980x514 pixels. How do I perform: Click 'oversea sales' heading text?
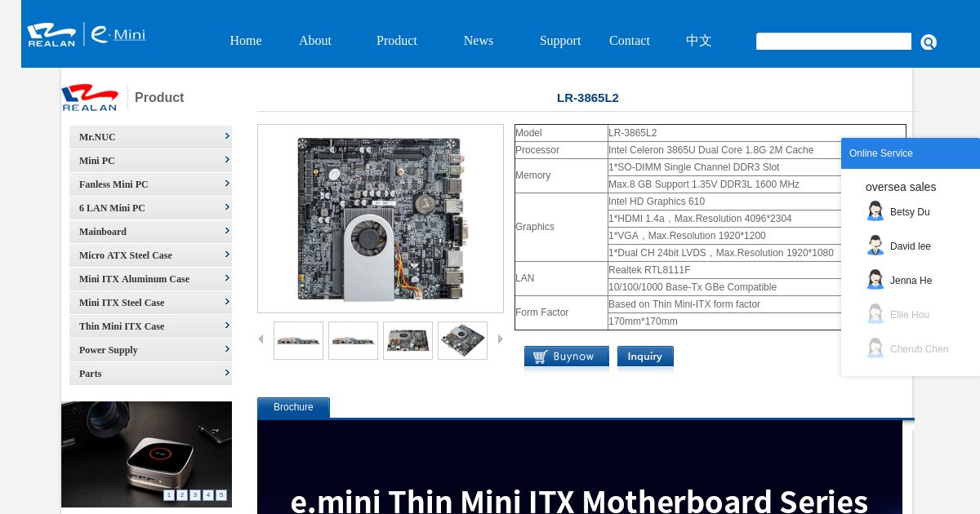(x=901, y=187)
